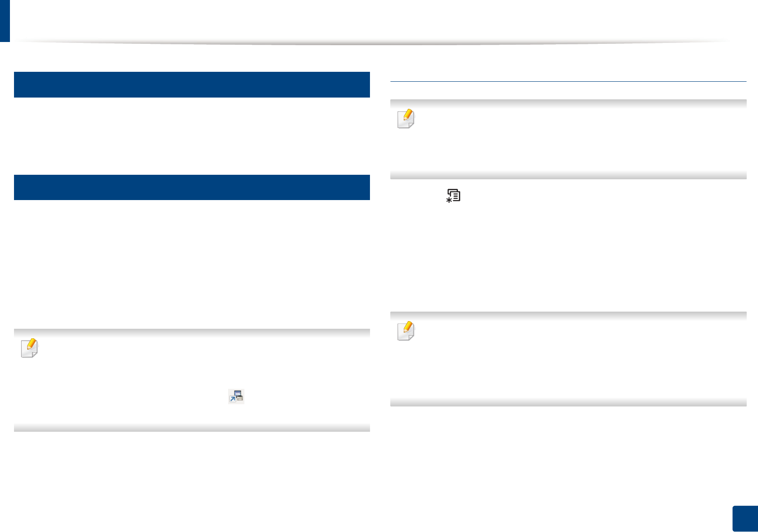
Task: Click blank area between the two blue headers
Action: coord(192,135)
